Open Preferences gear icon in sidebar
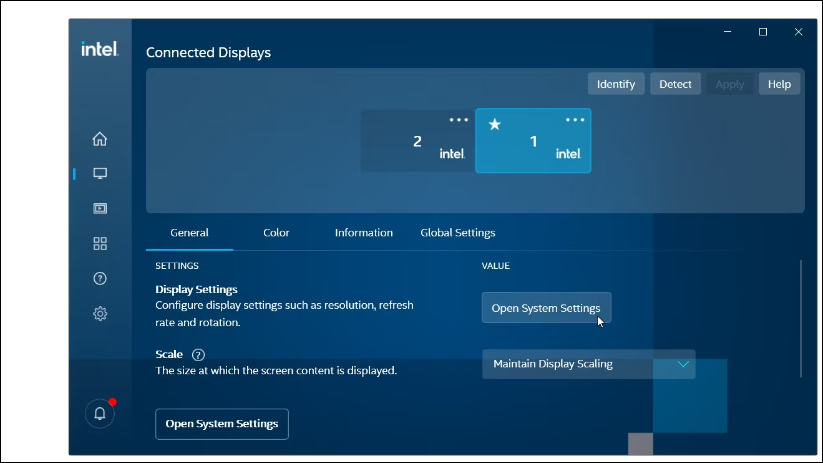 (100, 314)
